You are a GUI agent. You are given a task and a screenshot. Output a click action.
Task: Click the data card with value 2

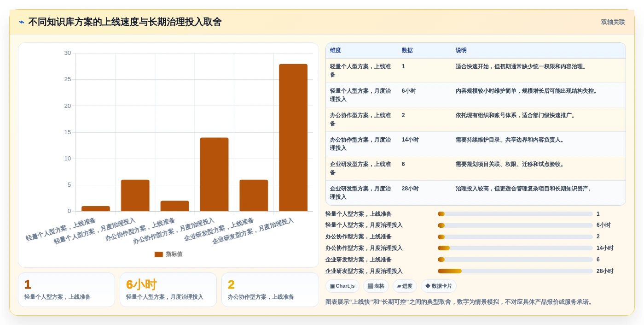click(270, 290)
